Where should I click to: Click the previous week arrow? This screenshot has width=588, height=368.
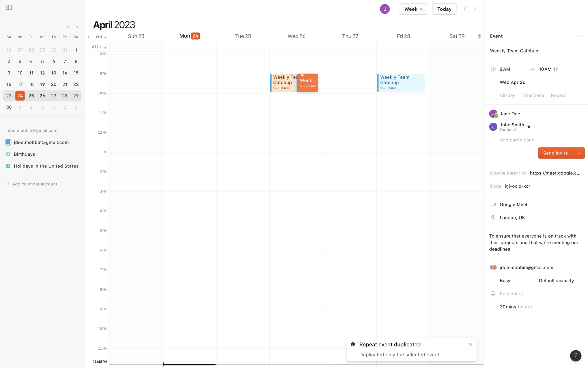coord(465,9)
